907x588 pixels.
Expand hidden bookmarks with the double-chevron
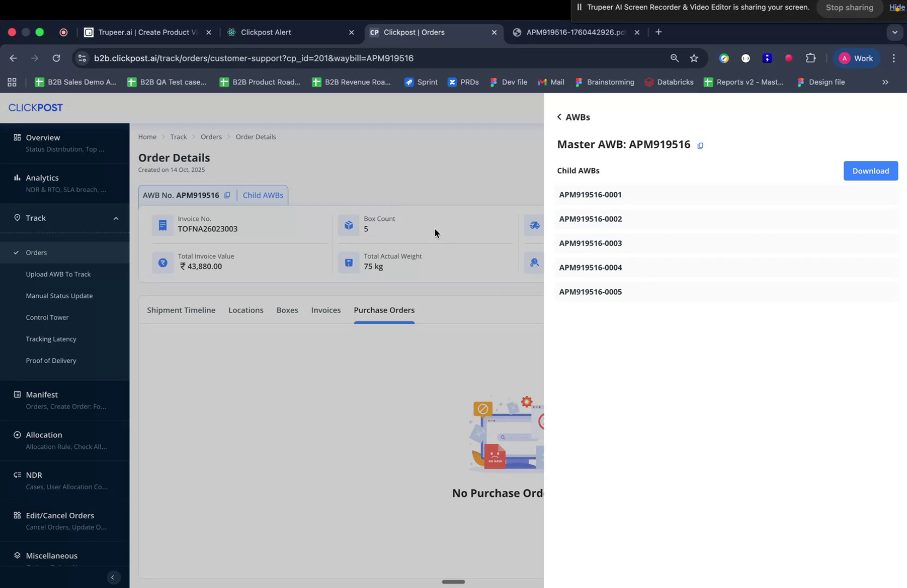tap(885, 82)
